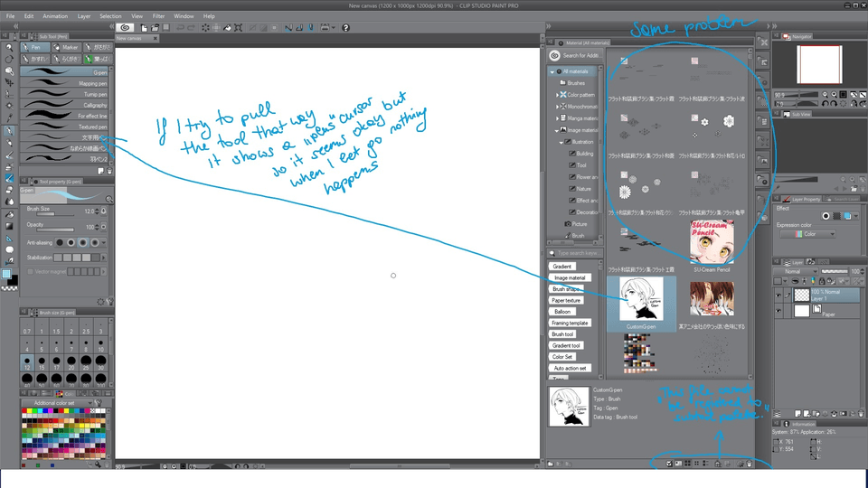Delete the selected sub tool with the trash icon
Viewport: 868px width, 488px height.
(109, 172)
